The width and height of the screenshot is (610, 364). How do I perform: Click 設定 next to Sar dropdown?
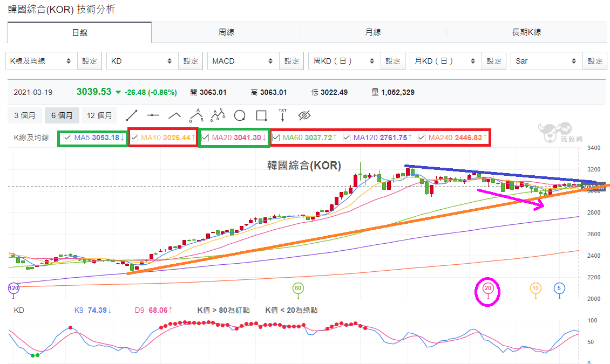595,61
